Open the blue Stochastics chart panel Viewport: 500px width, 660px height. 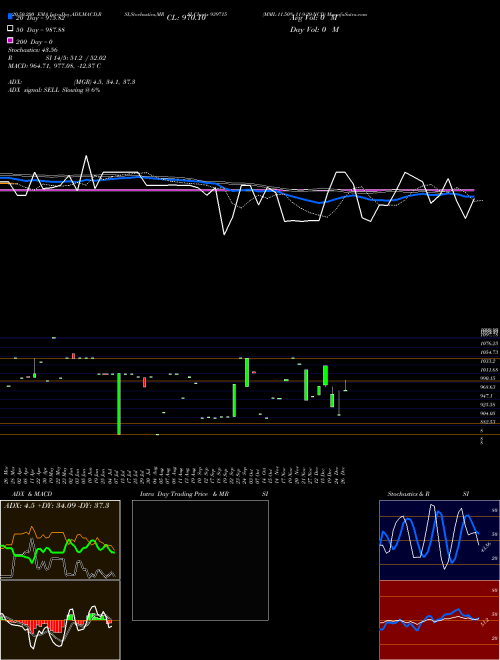click(x=439, y=540)
